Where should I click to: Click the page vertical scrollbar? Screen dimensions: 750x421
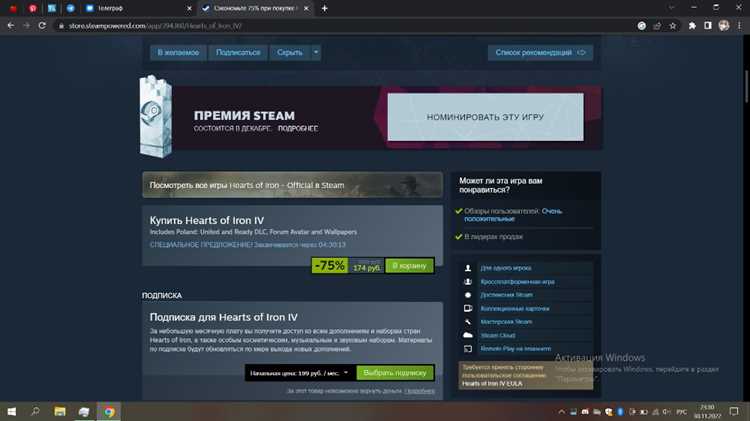point(746,86)
